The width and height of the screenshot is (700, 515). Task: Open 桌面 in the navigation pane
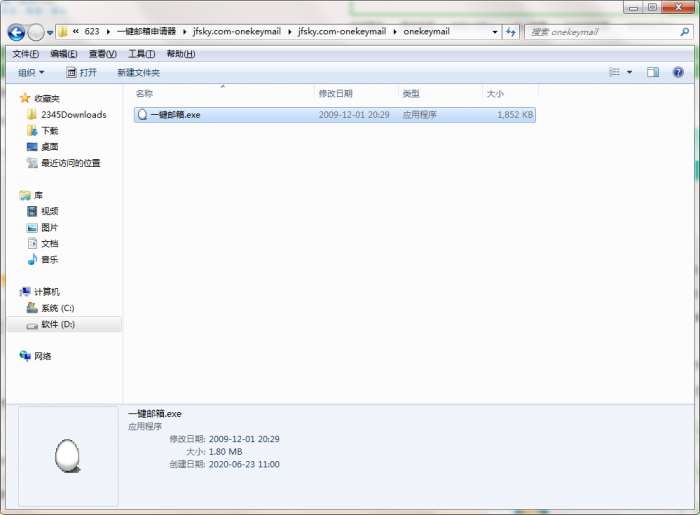click(x=50, y=147)
